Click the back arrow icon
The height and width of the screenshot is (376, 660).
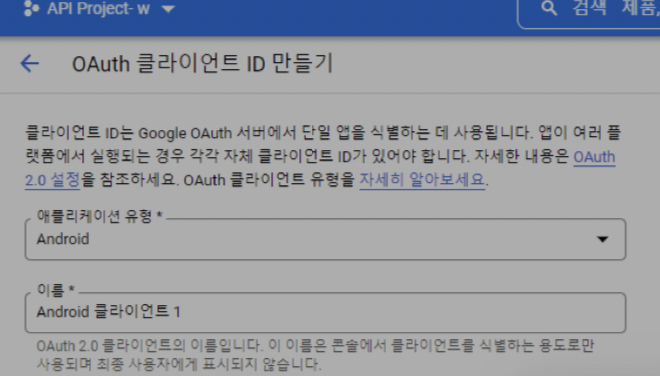29,64
